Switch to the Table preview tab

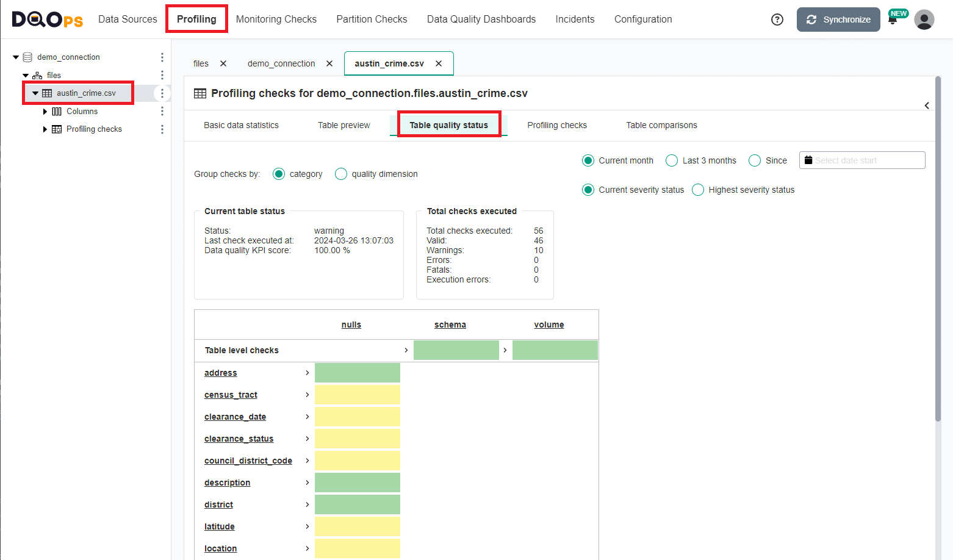point(343,125)
